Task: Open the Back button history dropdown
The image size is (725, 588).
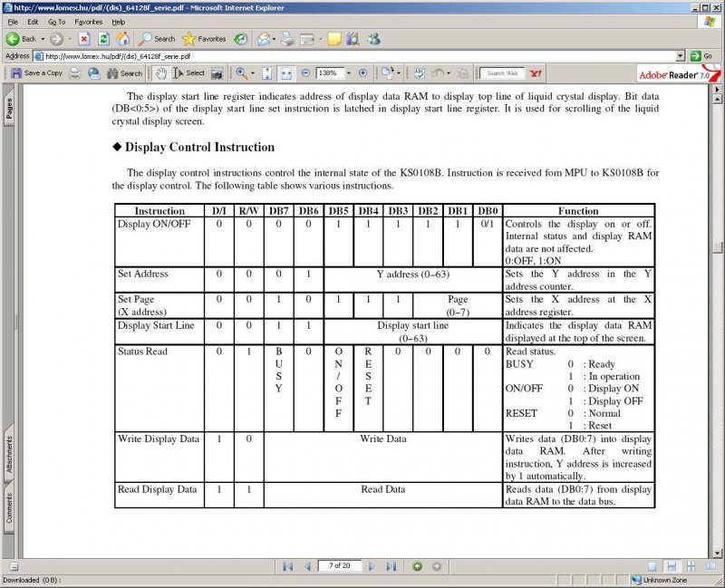Action: click(x=43, y=39)
